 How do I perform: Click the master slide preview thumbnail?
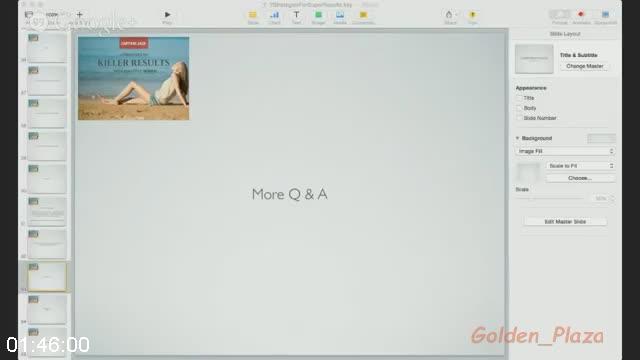[x=534, y=59]
